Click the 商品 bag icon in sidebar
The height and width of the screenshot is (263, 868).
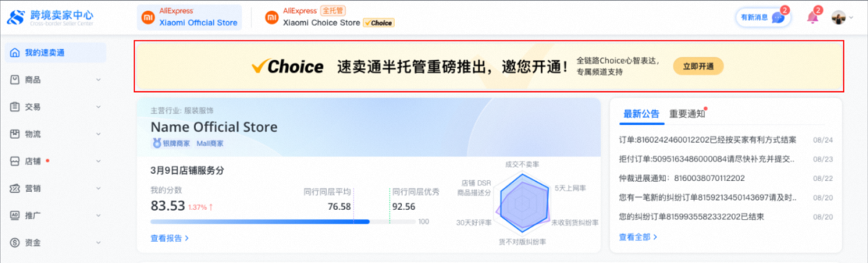tap(15, 80)
